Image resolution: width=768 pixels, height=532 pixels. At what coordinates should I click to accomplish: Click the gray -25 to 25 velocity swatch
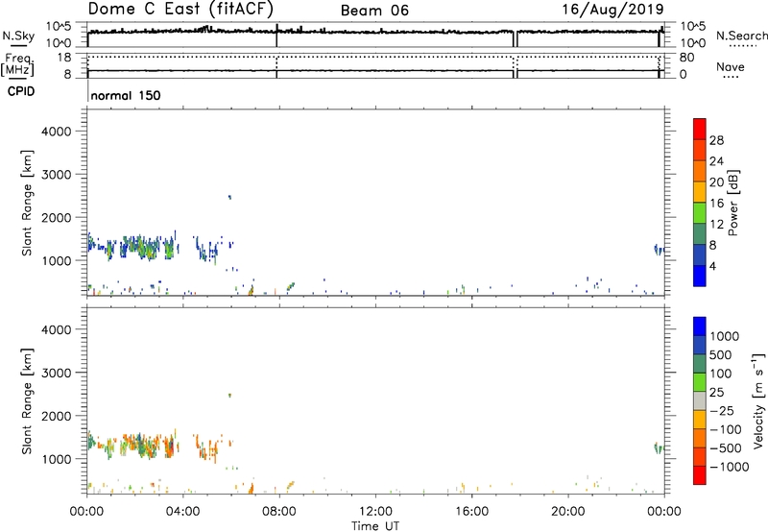pos(700,401)
